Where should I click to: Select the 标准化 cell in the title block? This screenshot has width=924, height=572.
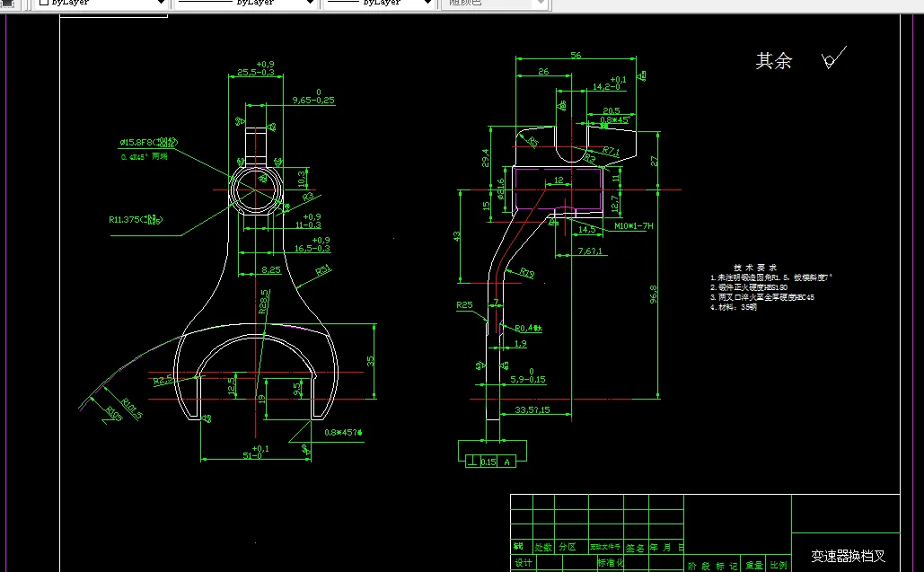pos(612,563)
